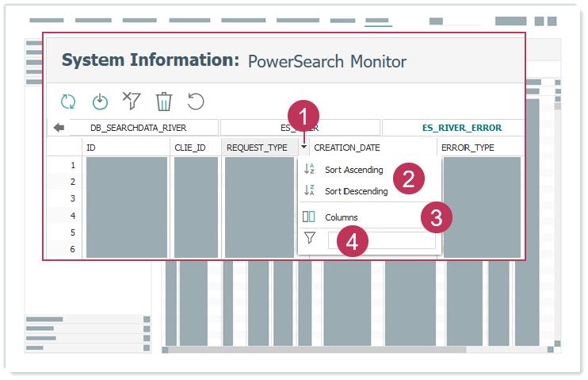This screenshot has height=380, width=588.
Task: Click the trash delete icon
Action: point(163,102)
